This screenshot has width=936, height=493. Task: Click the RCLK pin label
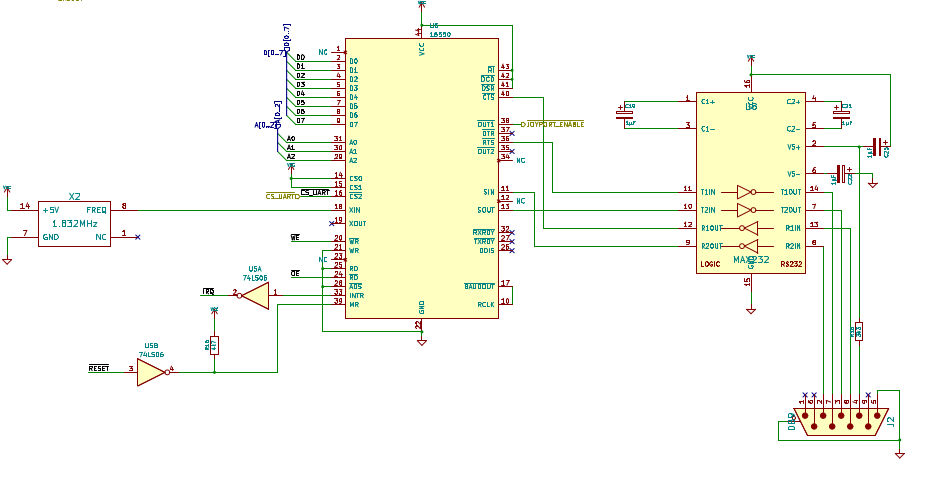click(486, 304)
